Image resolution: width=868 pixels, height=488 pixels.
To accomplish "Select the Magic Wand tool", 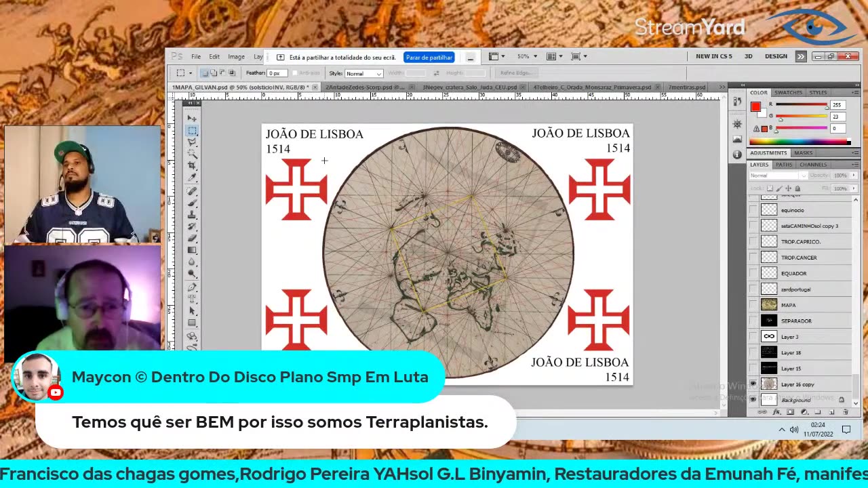I will [192, 154].
